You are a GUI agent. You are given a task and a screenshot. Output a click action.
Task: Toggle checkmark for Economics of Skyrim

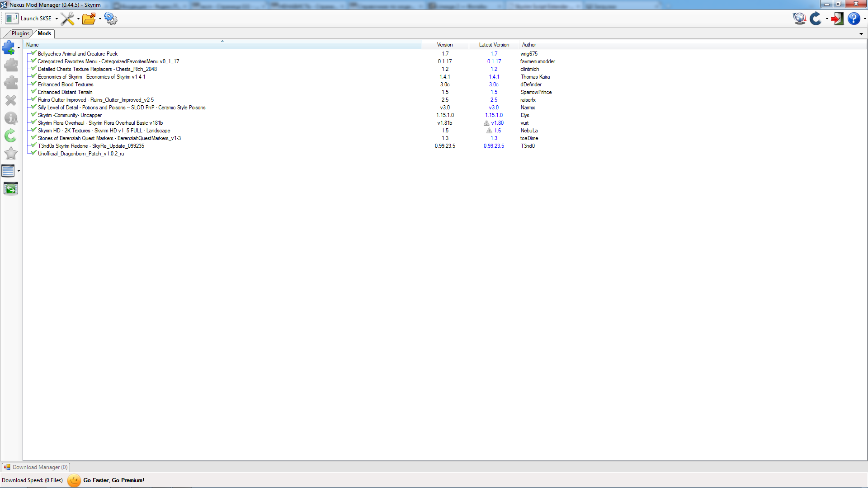click(34, 76)
